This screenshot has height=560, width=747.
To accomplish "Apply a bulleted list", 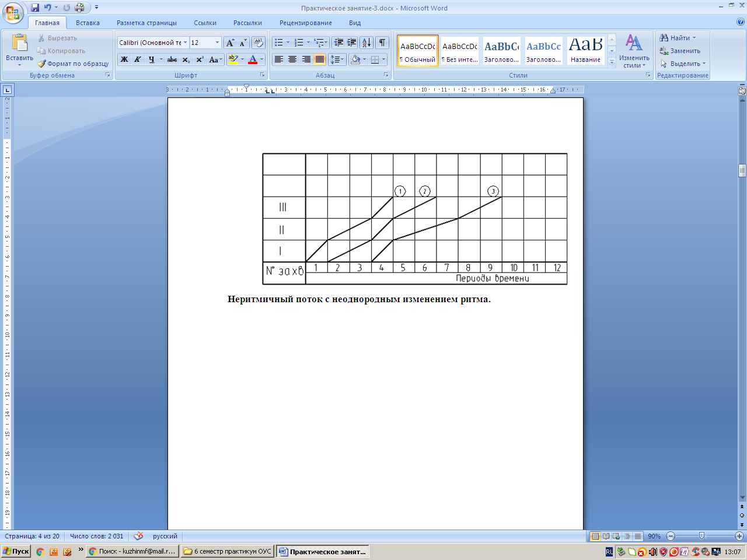I will (x=279, y=43).
